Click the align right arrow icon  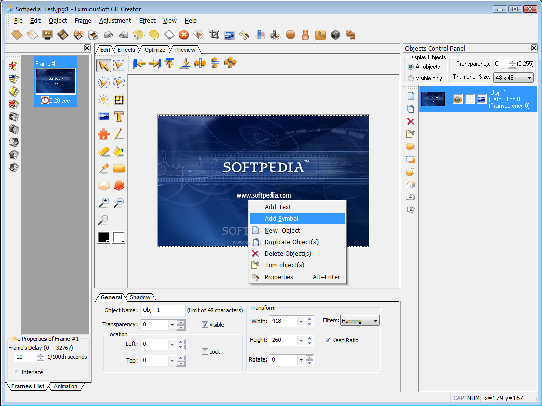155,63
